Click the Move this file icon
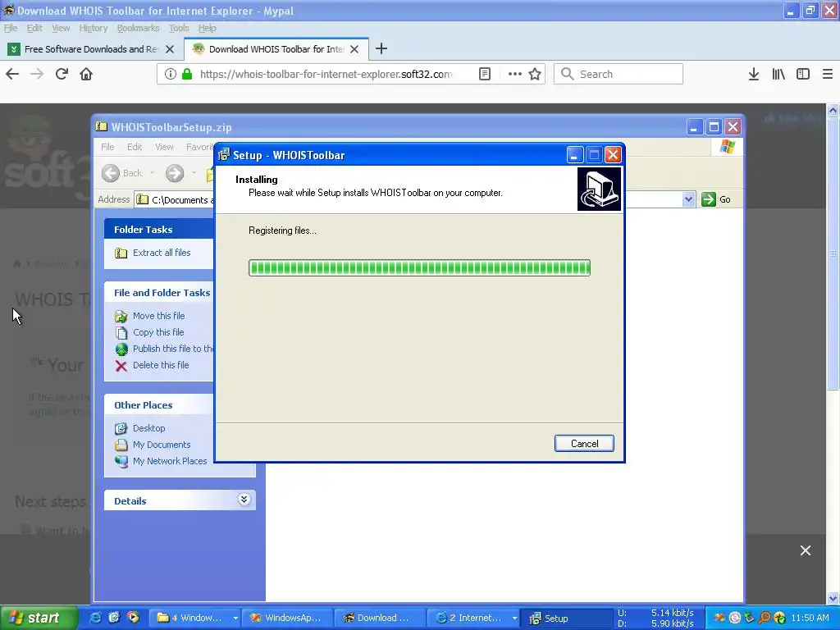 coord(121,316)
